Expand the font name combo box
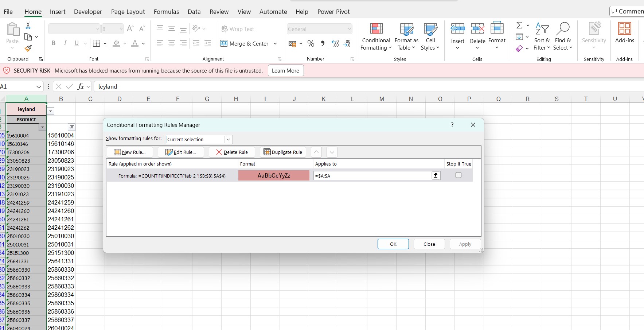This screenshot has height=330, width=644. pyautogui.click(x=98, y=29)
